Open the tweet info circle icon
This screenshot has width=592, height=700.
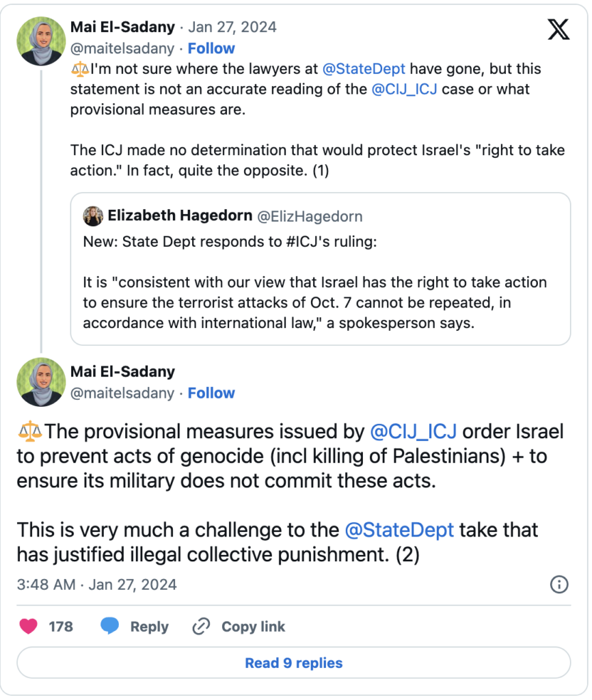click(559, 584)
